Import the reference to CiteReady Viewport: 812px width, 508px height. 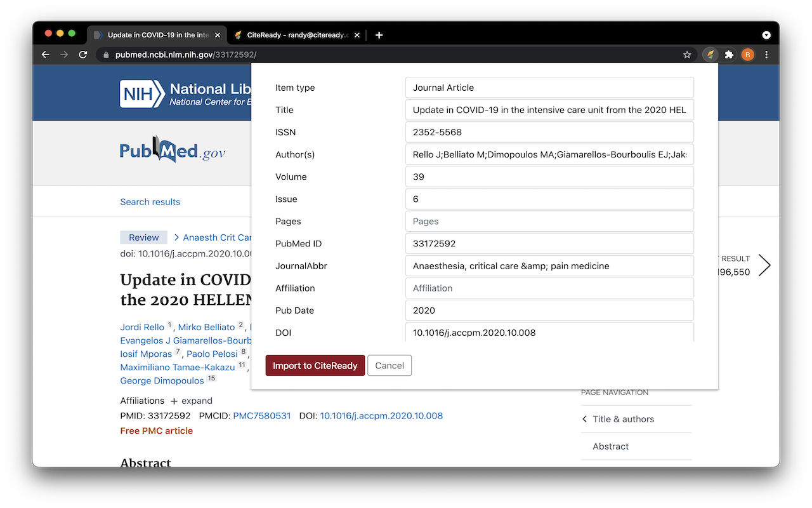pos(315,365)
